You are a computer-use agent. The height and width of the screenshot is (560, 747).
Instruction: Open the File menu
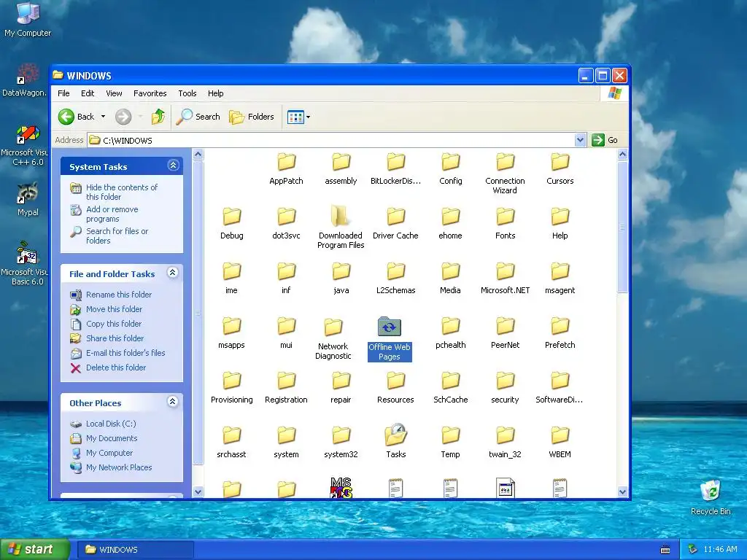(x=63, y=93)
